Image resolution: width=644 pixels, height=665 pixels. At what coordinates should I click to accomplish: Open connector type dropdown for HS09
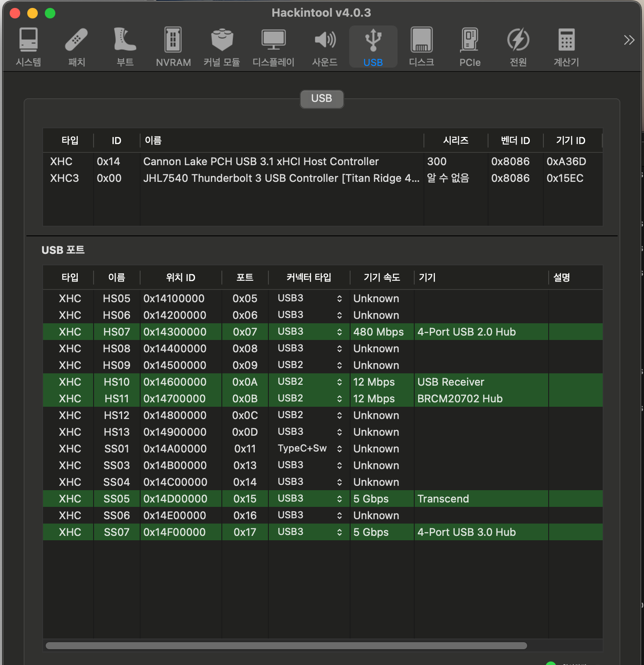[309, 365]
